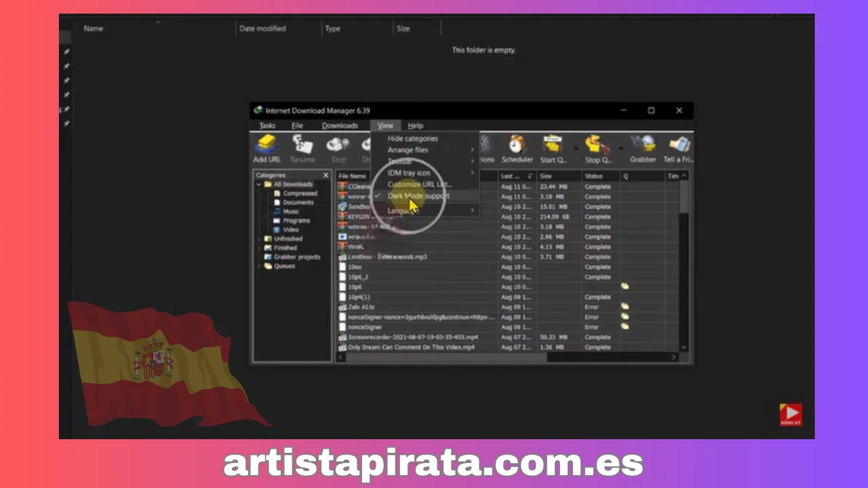868x488 pixels.
Task: Close the View menu via its title
Action: (x=385, y=125)
